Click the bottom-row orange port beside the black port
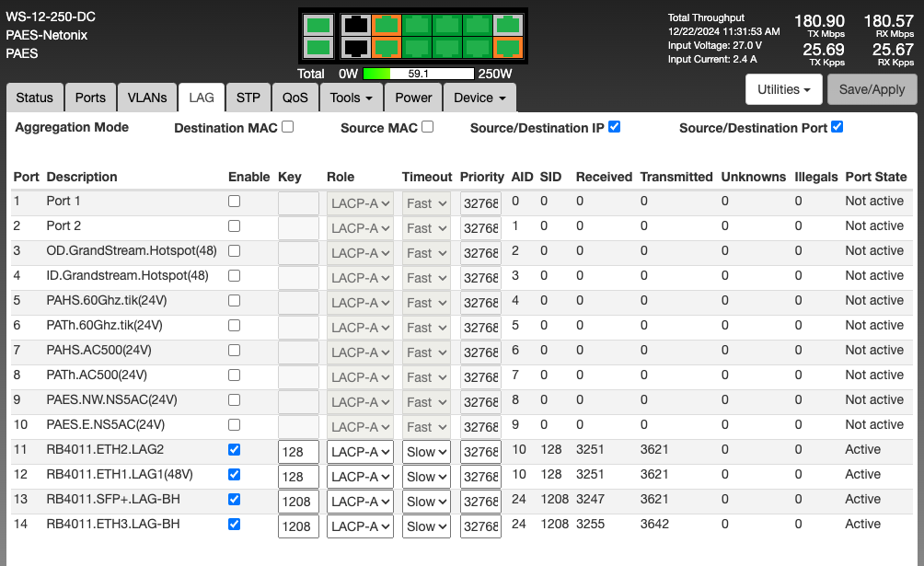This screenshot has height=566, width=924. click(386, 47)
